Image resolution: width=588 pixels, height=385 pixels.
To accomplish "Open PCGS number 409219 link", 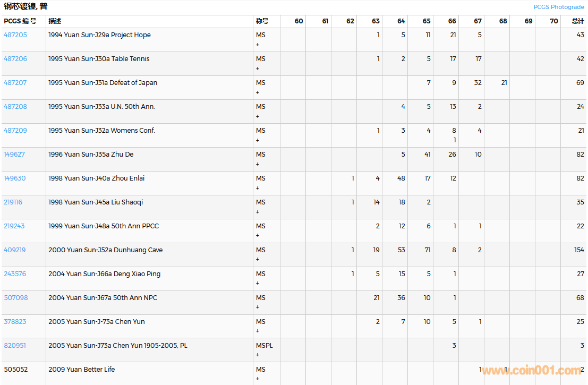I will pyautogui.click(x=15, y=250).
